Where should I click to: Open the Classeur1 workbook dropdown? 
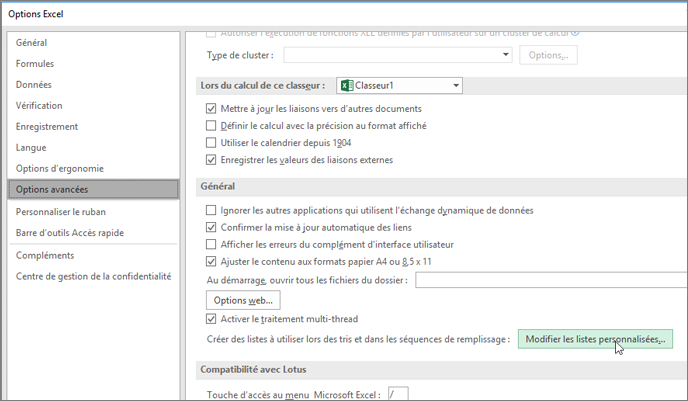[399, 86]
